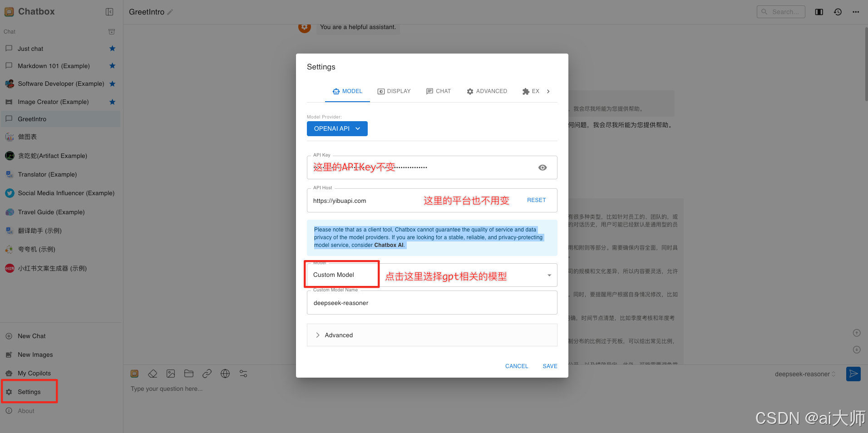The image size is (868, 433).
Task: Open Travel Guide (Example) chat
Action: click(60, 212)
